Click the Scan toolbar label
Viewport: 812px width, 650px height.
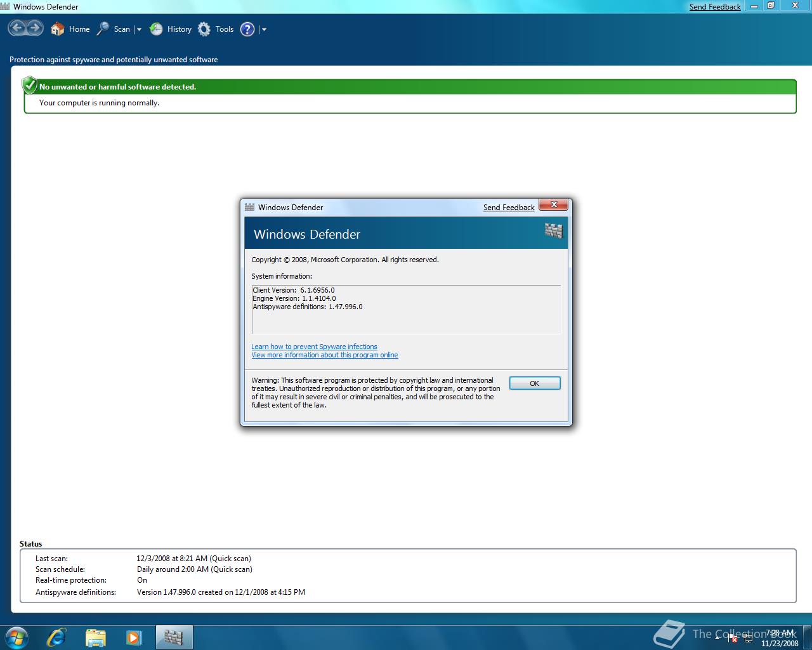point(122,29)
